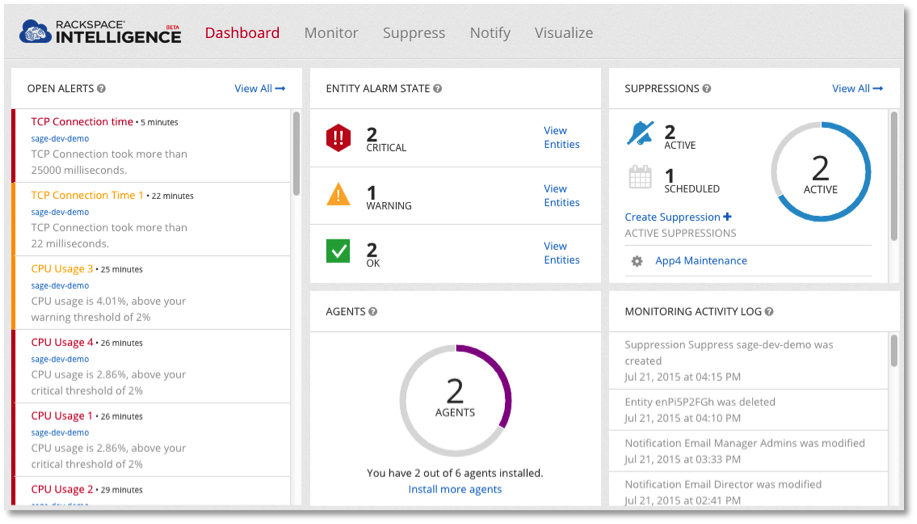Open the Dashboard tab

(242, 33)
